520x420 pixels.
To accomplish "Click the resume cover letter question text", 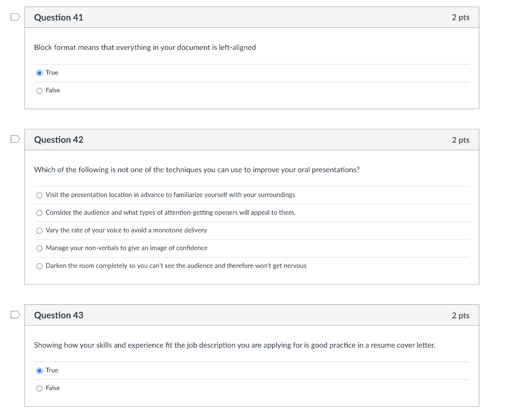I will tap(235, 345).
